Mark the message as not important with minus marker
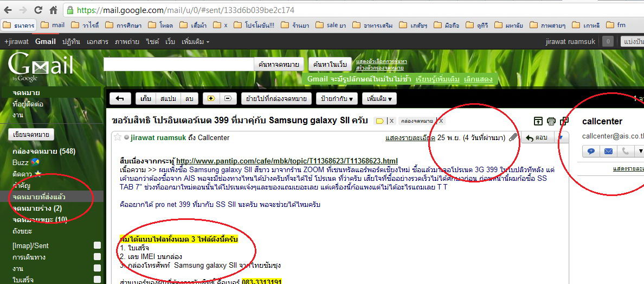 click(228, 98)
